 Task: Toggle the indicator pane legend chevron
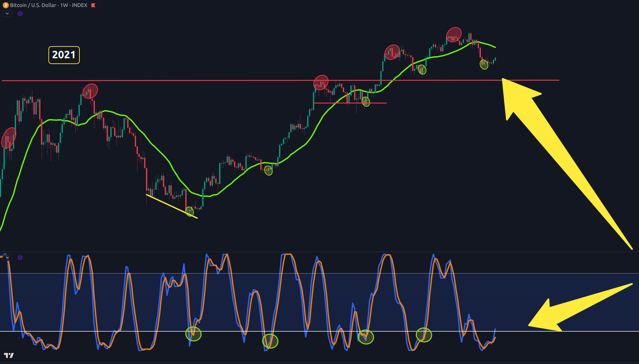click(7, 258)
